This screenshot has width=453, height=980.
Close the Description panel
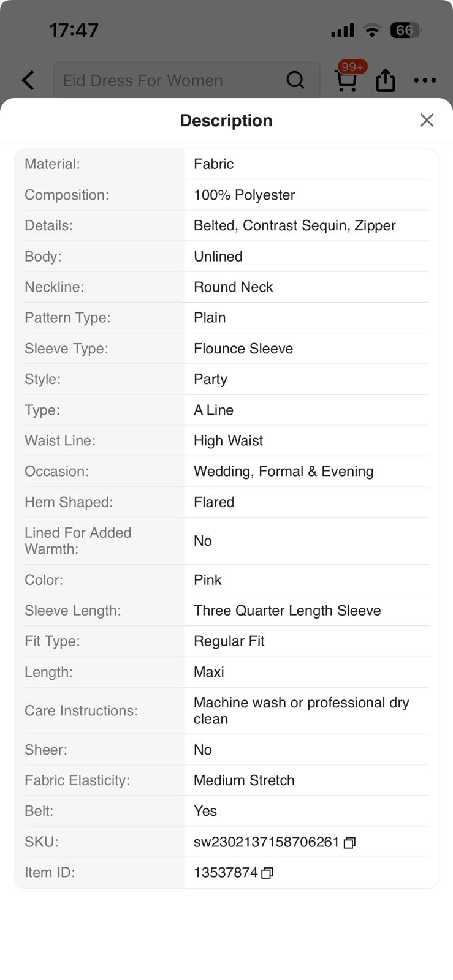coord(427,120)
